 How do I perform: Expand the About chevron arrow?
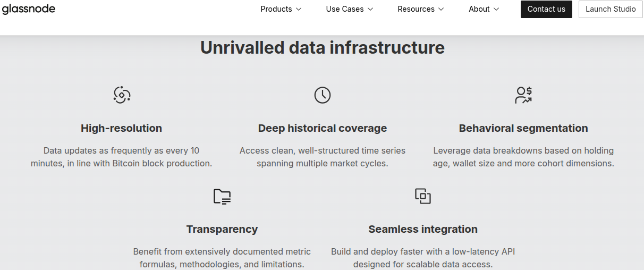click(x=496, y=9)
